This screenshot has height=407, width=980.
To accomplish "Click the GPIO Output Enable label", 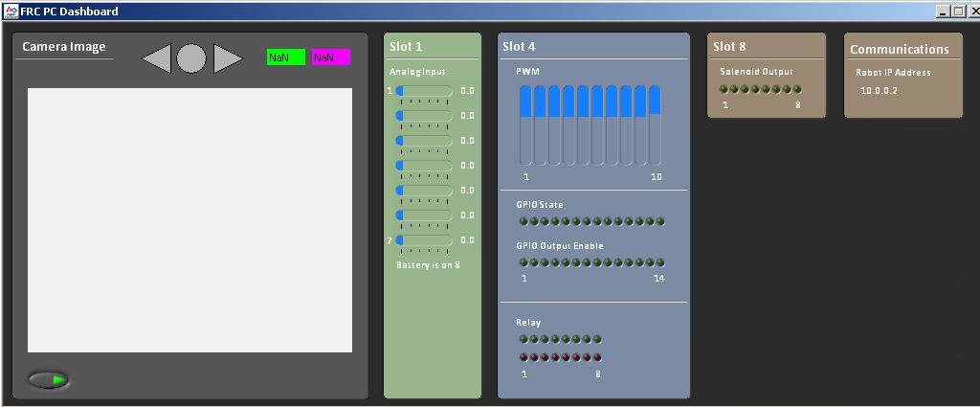I will pyautogui.click(x=559, y=246).
